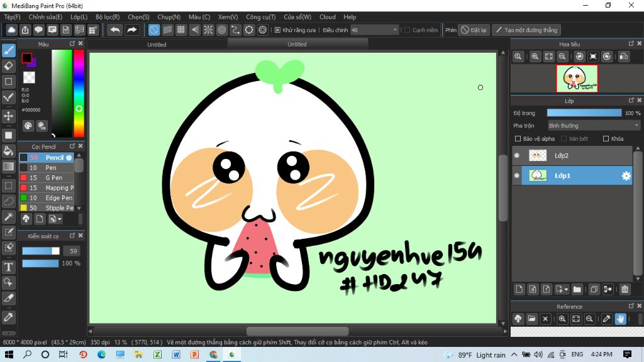The width and height of the screenshot is (644, 362).
Task: Select the Eraser tool
Action: (x=9, y=65)
